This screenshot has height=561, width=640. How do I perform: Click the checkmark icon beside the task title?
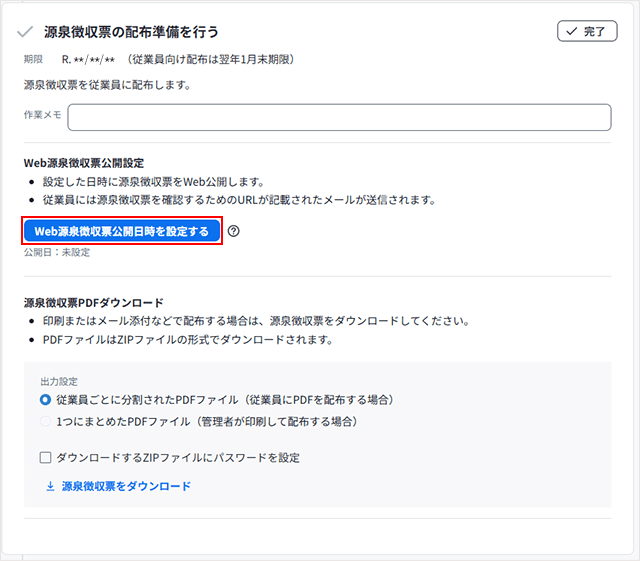[24, 33]
